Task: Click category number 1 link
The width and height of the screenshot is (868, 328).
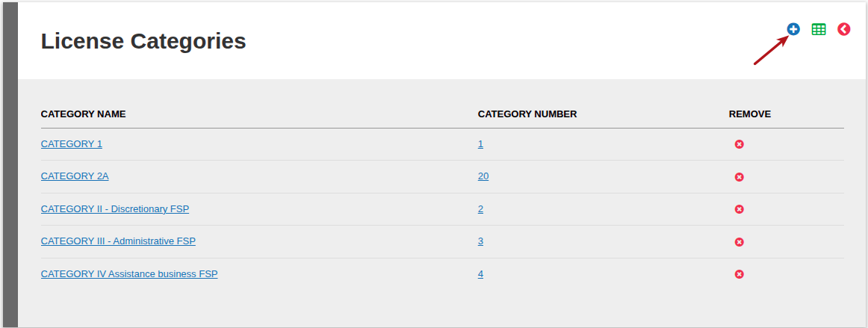Action: [480, 144]
